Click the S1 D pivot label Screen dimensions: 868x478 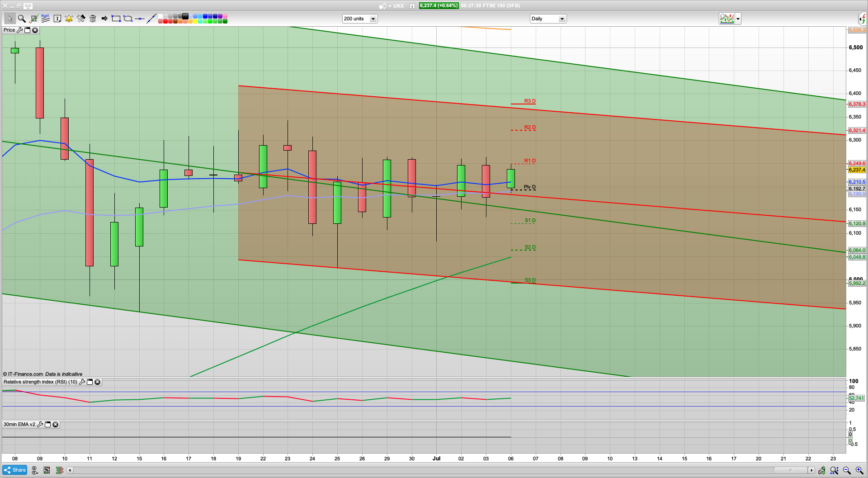pos(530,220)
